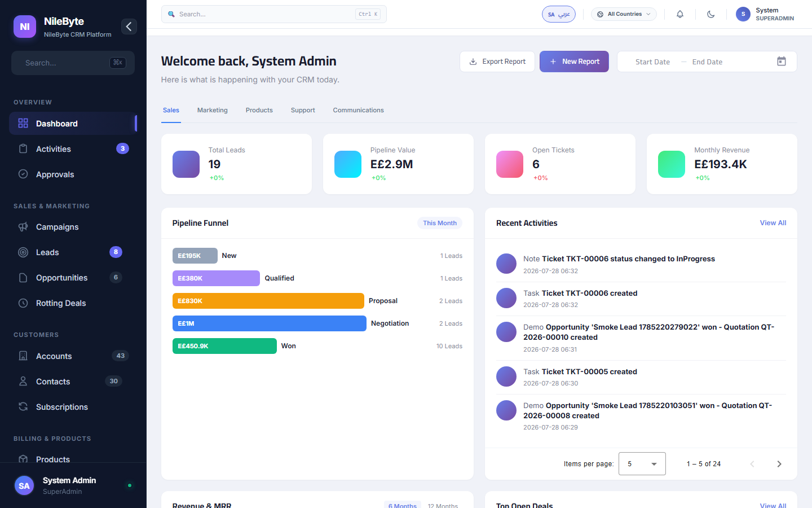This screenshot has height=508, width=812.
Task: Open the System SUPERADMIN user menu
Action: [x=765, y=14]
